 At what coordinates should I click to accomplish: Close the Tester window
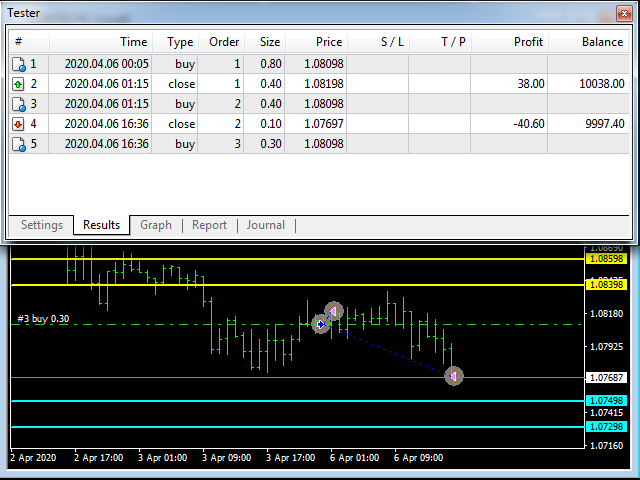click(x=624, y=13)
